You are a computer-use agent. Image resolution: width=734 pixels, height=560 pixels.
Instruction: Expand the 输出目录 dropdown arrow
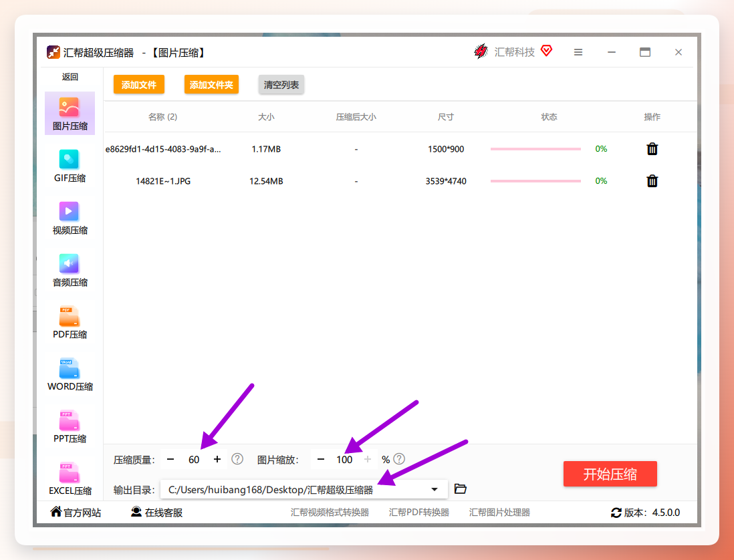435,489
